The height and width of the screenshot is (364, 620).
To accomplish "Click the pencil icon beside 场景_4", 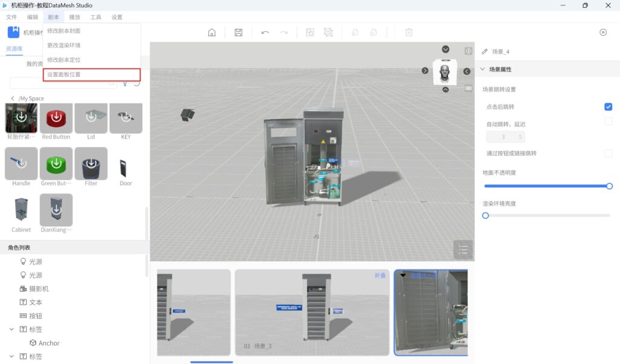I will pyautogui.click(x=484, y=52).
